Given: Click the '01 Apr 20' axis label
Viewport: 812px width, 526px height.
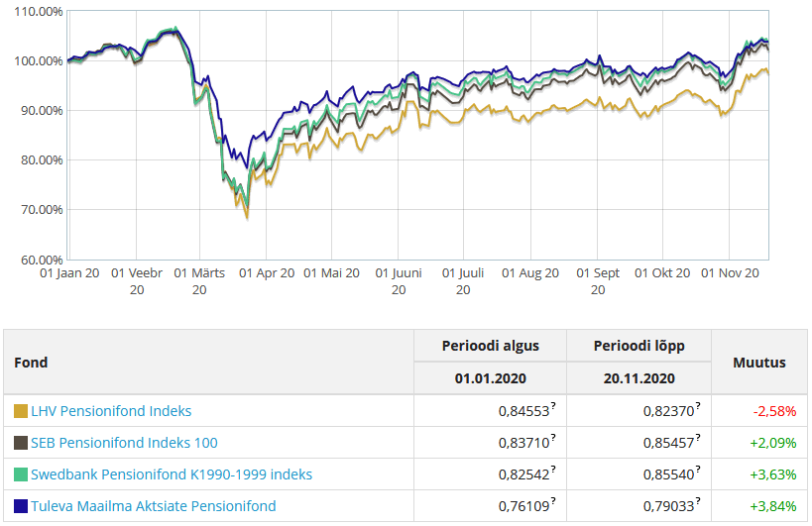Looking at the screenshot, I should tap(267, 273).
